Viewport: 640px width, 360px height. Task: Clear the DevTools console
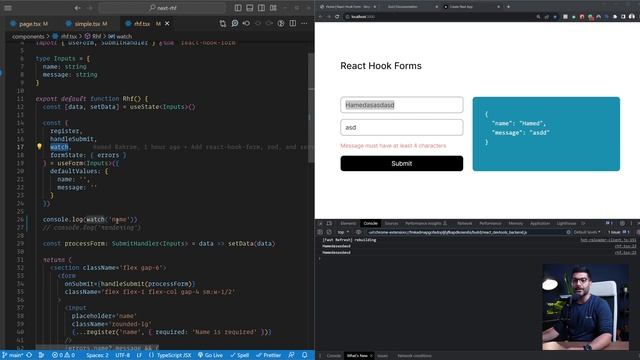[329, 232]
